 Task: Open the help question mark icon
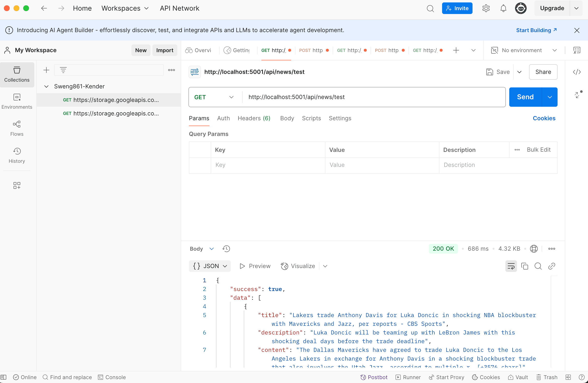point(581,377)
